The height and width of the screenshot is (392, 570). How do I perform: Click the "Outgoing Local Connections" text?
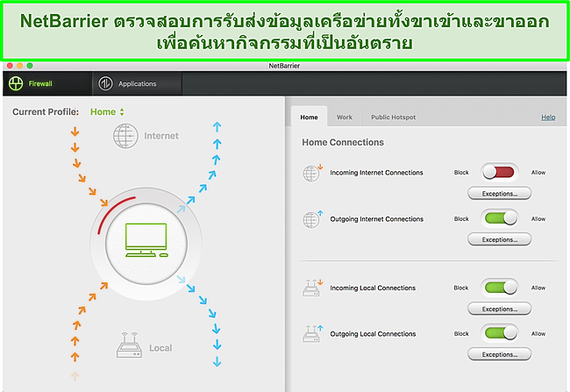coord(373,334)
